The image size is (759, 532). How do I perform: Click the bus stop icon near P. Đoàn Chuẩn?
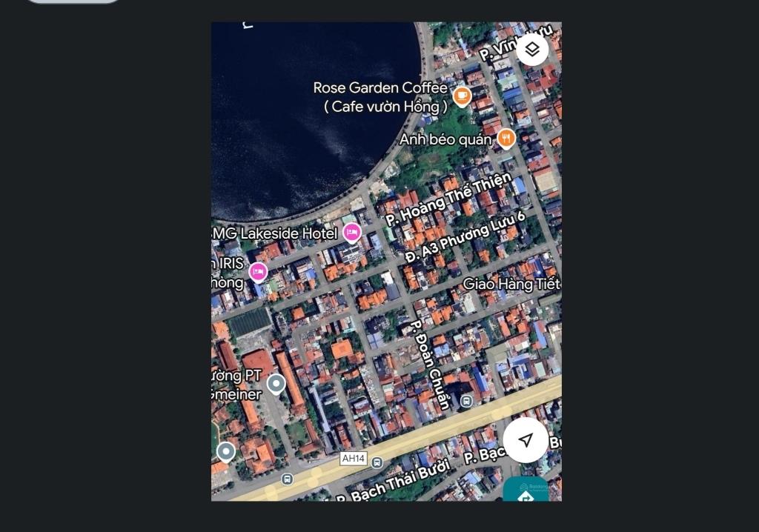tap(465, 401)
